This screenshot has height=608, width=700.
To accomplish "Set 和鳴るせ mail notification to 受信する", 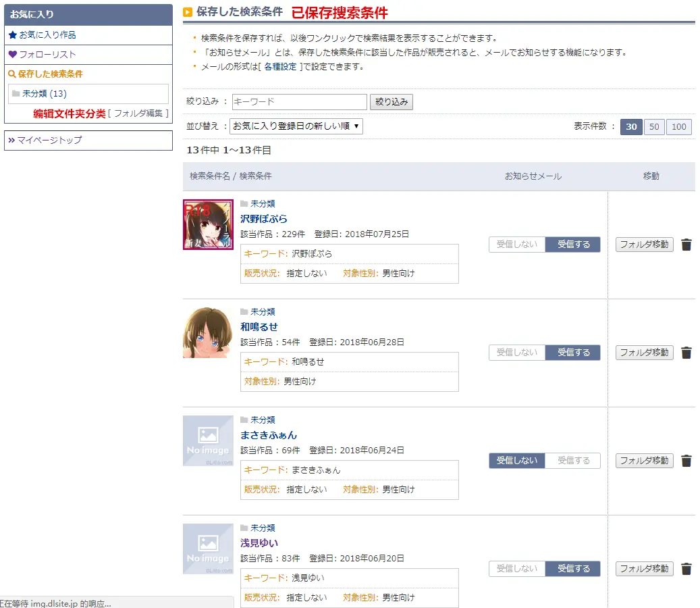I will pyautogui.click(x=573, y=353).
